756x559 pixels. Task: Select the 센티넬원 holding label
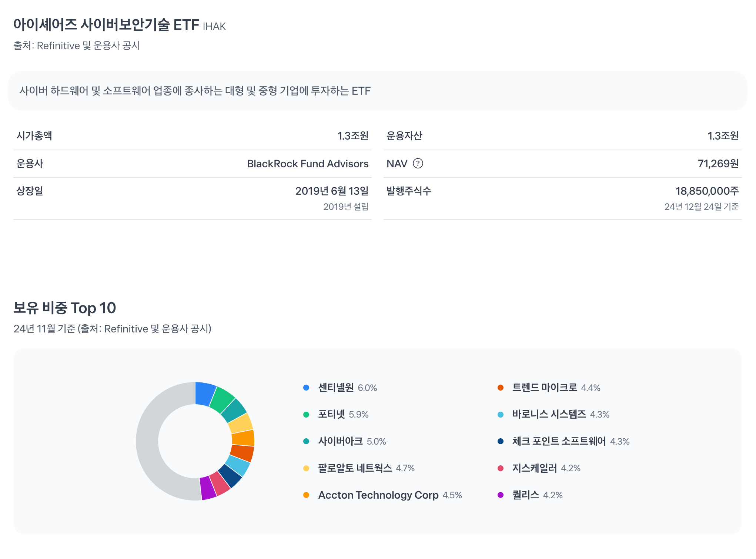[336, 388]
